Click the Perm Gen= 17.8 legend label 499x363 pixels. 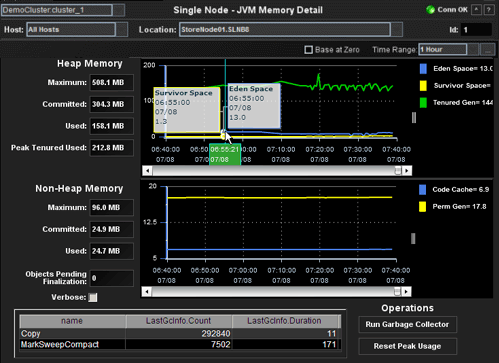tap(459, 207)
